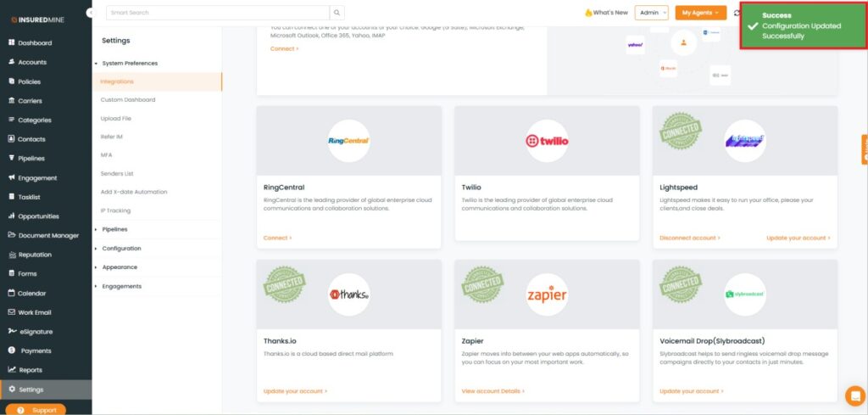Collapse the left sidebar with arrow toggle
This screenshot has width=868, height=415.
click(x=91, y=13)
